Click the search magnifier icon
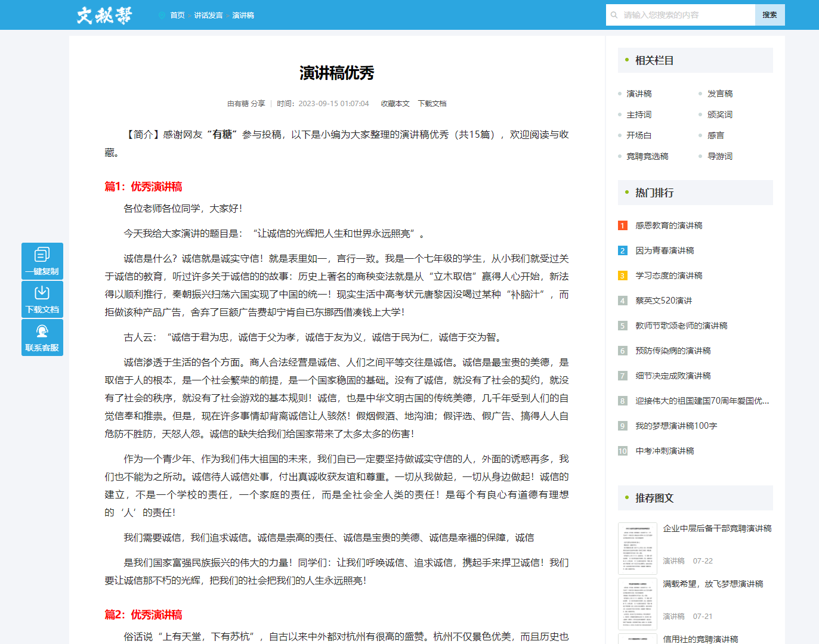The width and height of the screenshot is (819, 644). tap(615, 15)
